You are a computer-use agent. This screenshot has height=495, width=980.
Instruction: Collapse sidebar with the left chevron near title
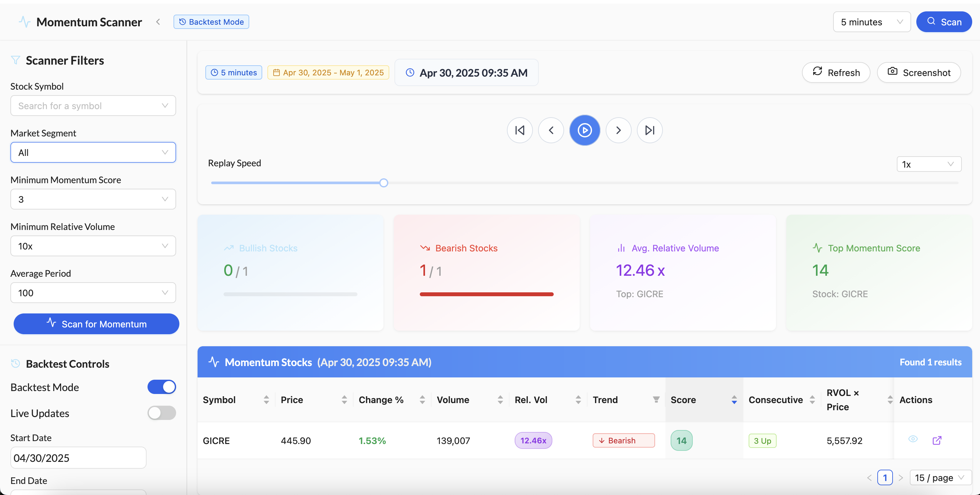tap(158, 22)
